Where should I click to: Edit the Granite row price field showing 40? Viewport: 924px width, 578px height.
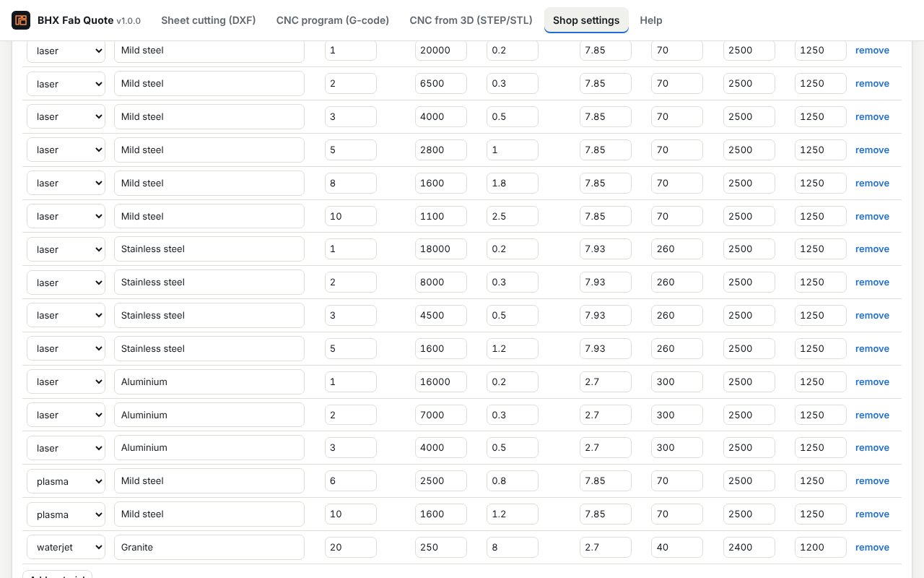coord(677,547)
